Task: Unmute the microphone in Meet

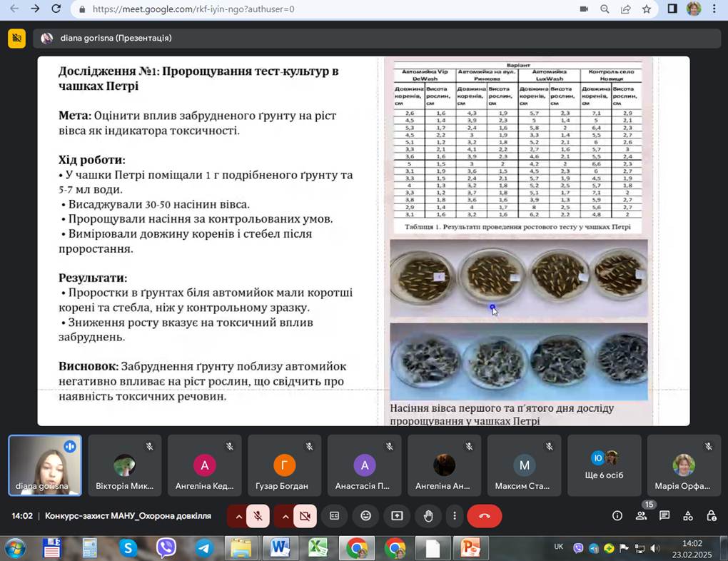Action: (x=258, y=516)
